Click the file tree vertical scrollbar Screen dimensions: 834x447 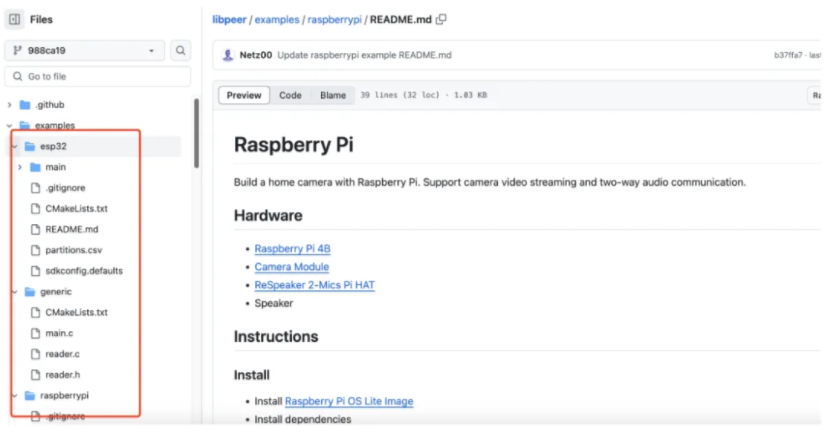click(196, 133)
